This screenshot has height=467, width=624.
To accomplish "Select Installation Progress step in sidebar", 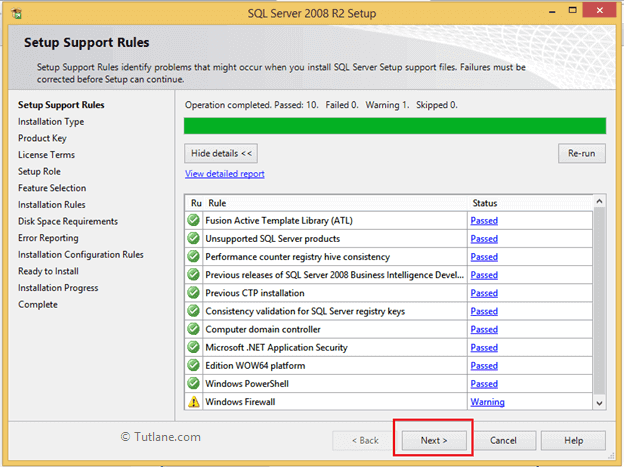I will point(58,288).
